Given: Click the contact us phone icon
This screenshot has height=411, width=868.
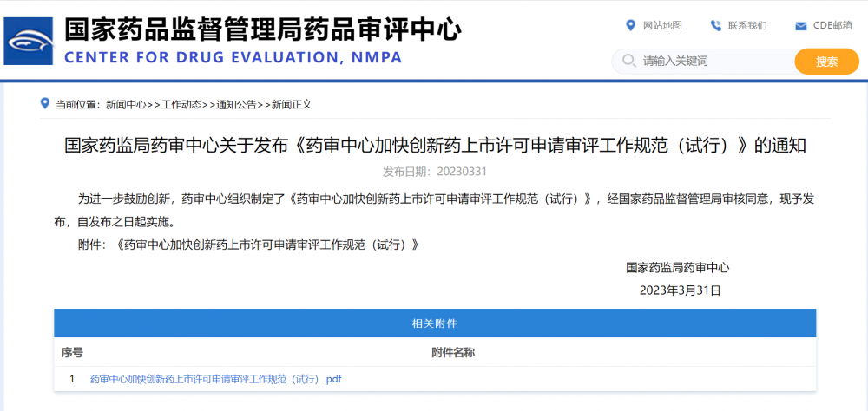Looking at the screenshot, I should coord(716,25).
